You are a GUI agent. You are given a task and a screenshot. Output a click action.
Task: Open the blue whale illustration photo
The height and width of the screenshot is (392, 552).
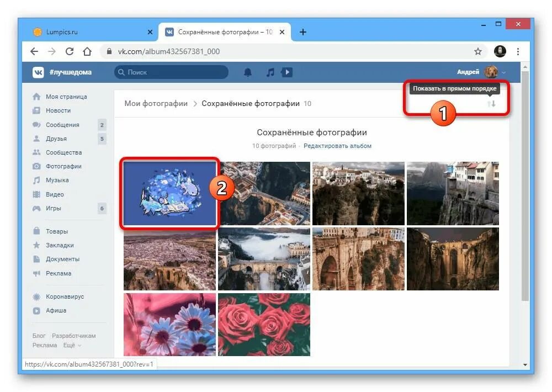pyautogui.click(x=169, y=193)
